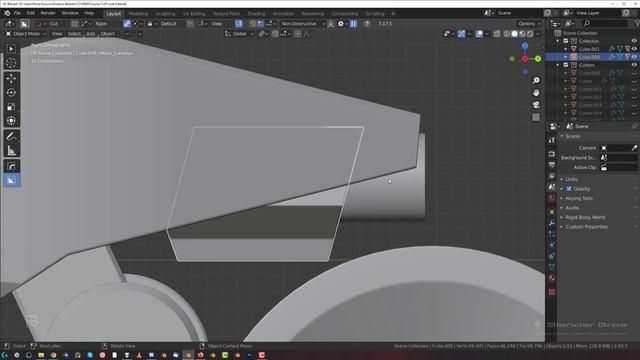Open the World properties tab
The width and height of the screenshot is (640, 360).
click(552, 198)
